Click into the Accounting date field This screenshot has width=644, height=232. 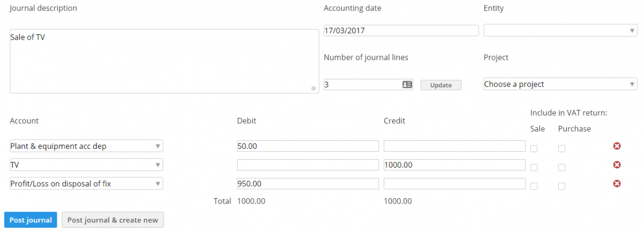click(401, 31)
